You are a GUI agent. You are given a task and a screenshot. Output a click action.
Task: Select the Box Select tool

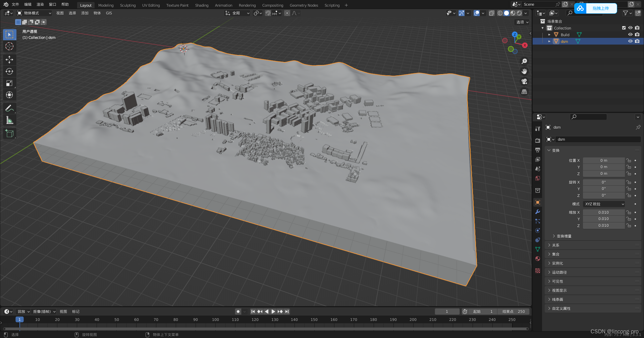[9, 35]
